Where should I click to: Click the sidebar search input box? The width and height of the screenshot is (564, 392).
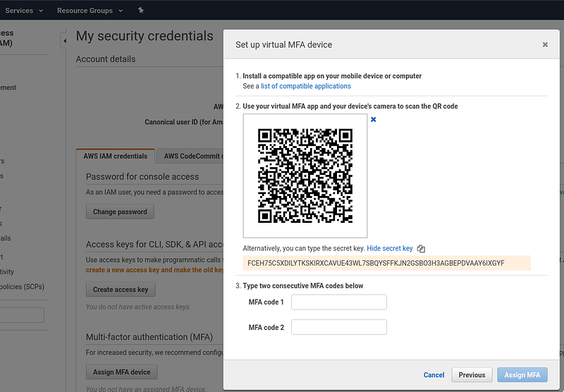click(x=22, y=315)
